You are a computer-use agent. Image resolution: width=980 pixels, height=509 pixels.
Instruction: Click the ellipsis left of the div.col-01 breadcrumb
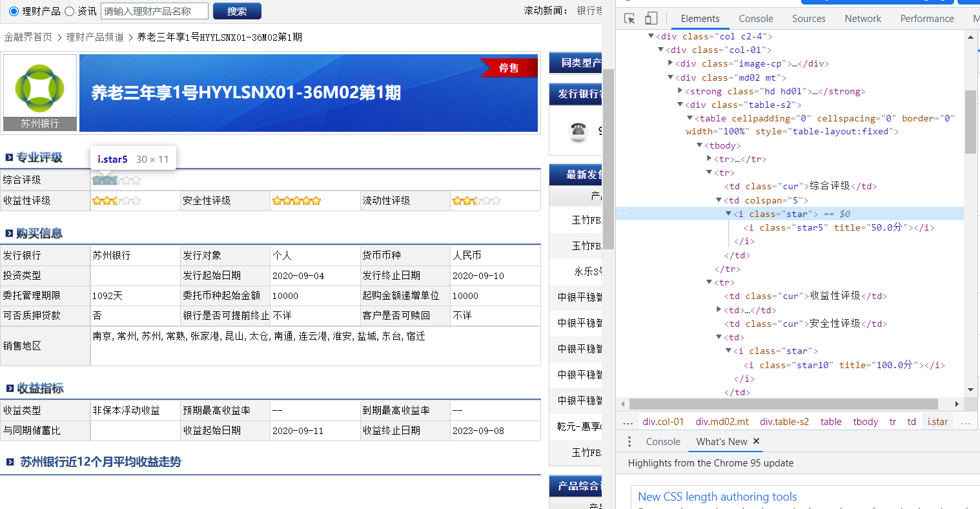coord(628,422)
